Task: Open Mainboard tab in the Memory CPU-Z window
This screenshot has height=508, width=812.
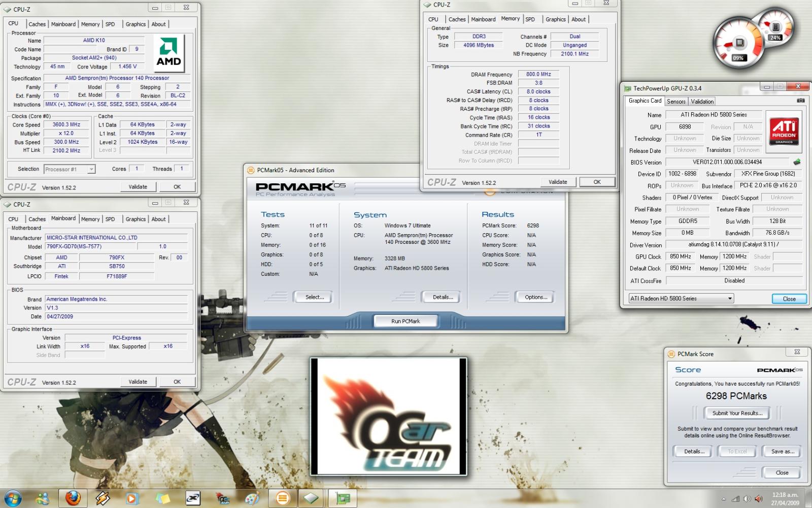Action: coord(483,19)
